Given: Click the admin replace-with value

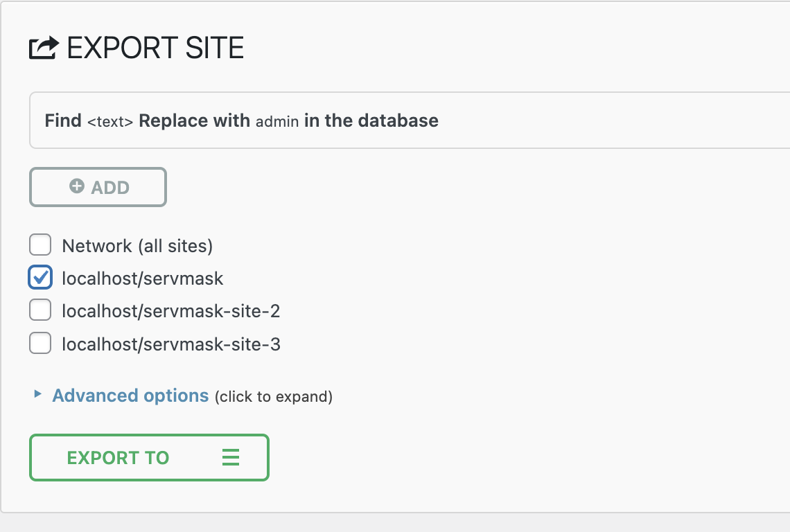Looking at the screenshot, I should (x=277, y=121).
